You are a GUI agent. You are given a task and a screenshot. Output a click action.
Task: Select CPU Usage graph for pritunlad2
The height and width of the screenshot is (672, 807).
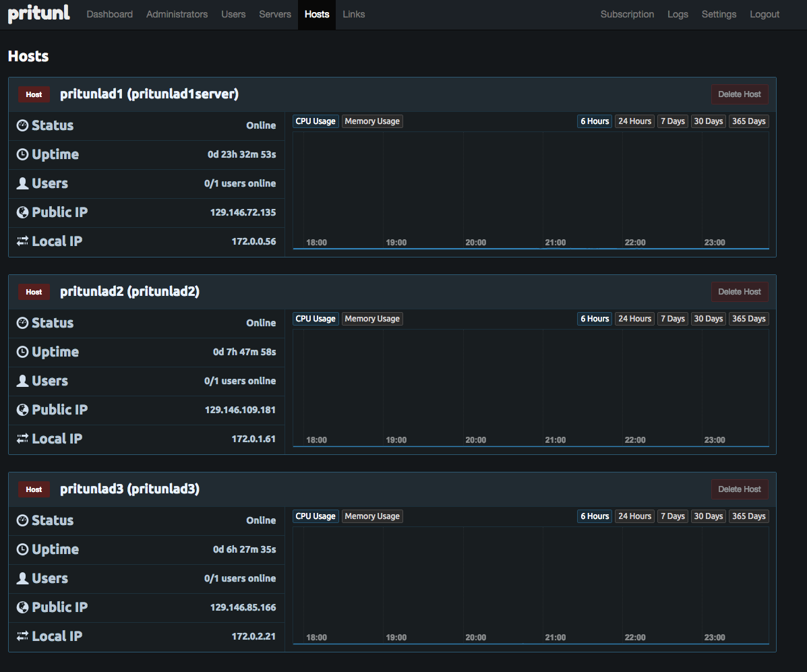click(316, 319)
